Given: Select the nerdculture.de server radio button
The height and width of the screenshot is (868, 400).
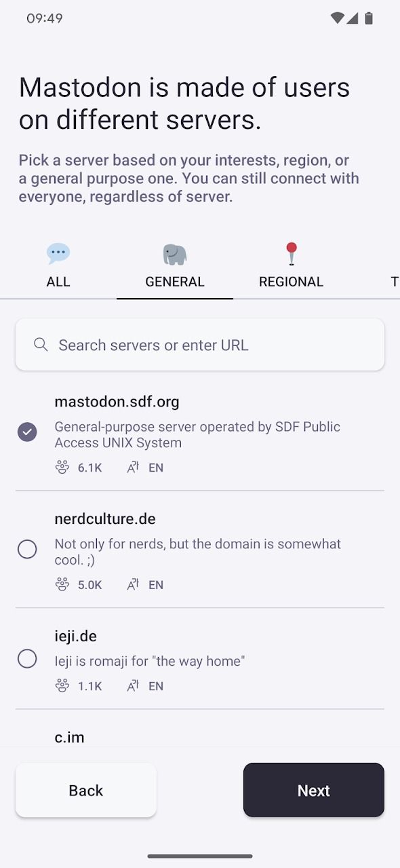Looking at the screenshot, I should tap(27, 549).
